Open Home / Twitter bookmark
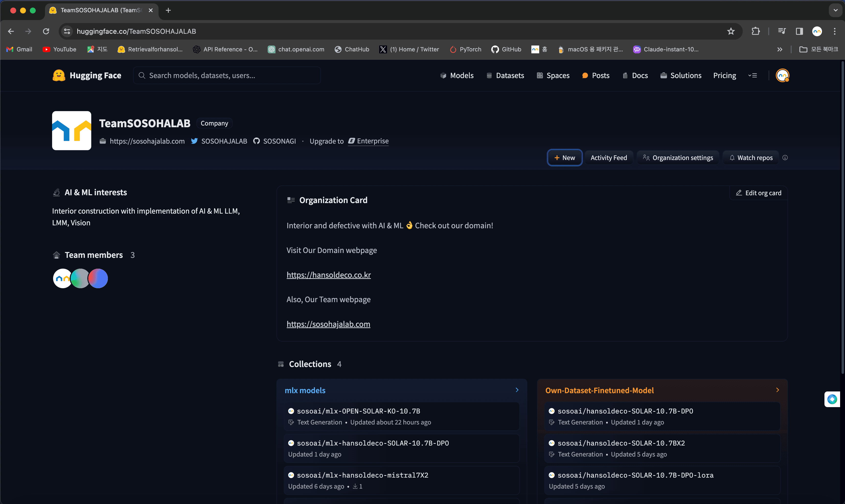 click(x=409, y=49)
